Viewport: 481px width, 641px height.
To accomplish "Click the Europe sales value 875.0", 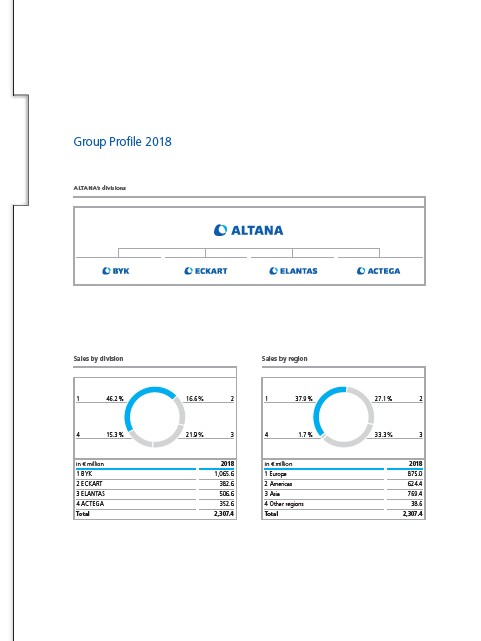I will pyautogui.click(x=415, y=474).
